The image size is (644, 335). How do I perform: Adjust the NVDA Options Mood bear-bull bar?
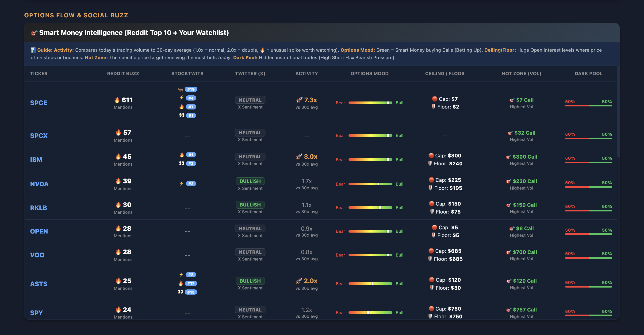pos(370,184)
